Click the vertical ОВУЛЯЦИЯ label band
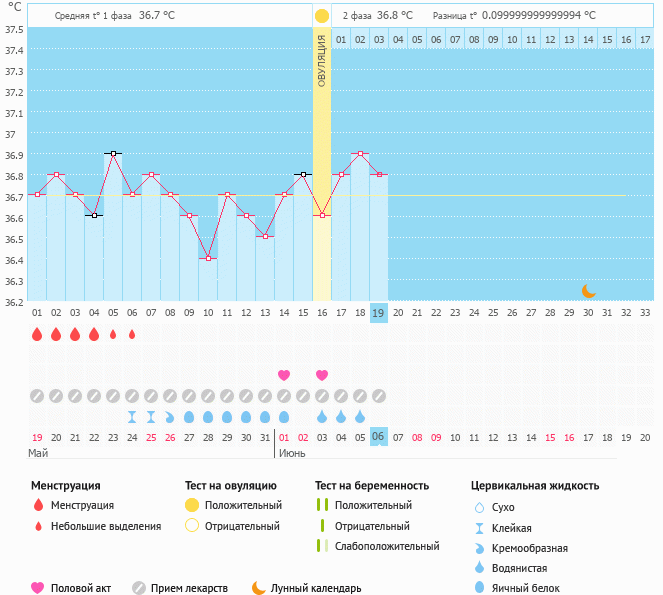 [322, 60]
